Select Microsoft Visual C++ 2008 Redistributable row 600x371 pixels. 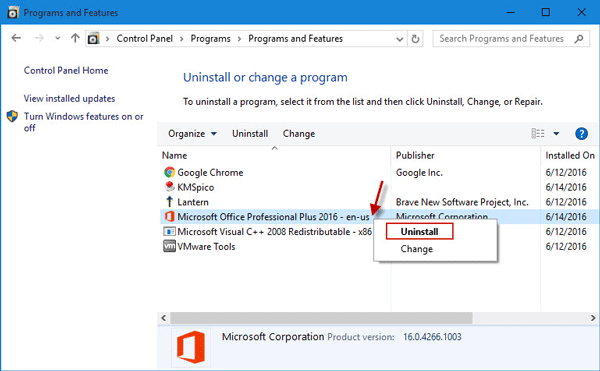click(x=379, y=231)
